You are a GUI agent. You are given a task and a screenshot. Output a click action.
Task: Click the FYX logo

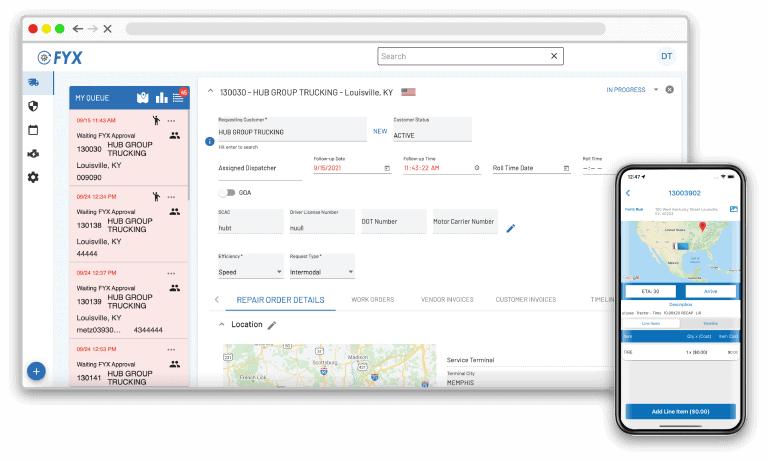click(60, 58)
